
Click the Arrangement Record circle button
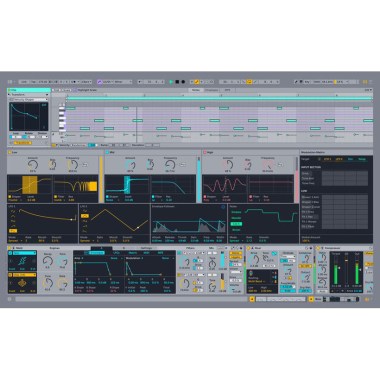click(x=183, y=82)
